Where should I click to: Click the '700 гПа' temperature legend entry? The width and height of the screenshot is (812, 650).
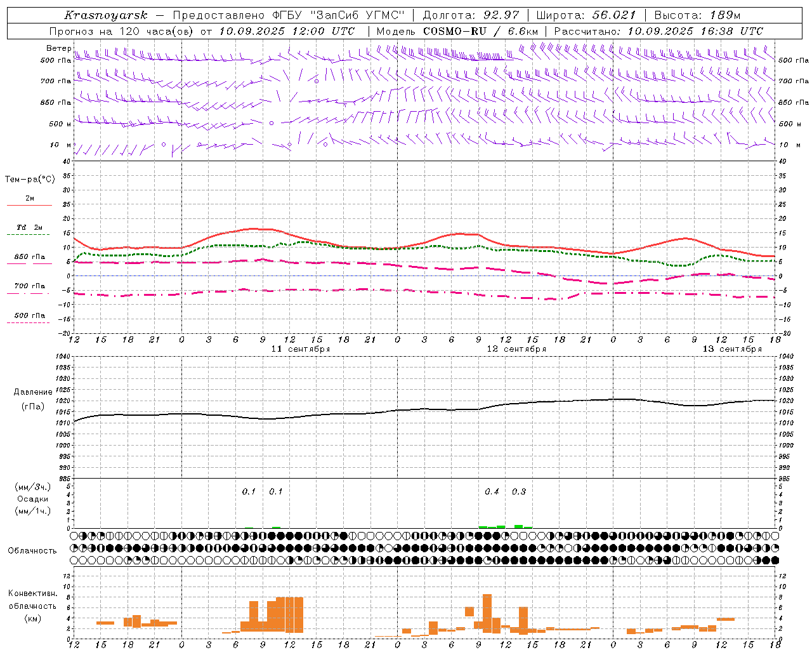30,286
